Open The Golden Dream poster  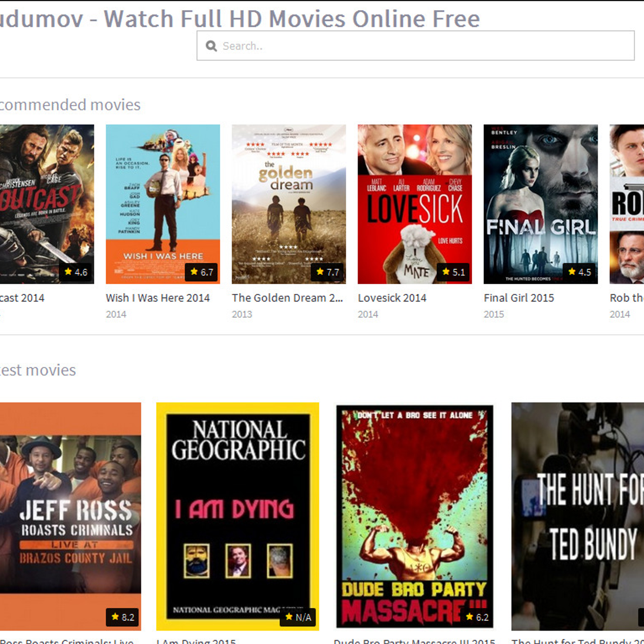tap(289, 204)
